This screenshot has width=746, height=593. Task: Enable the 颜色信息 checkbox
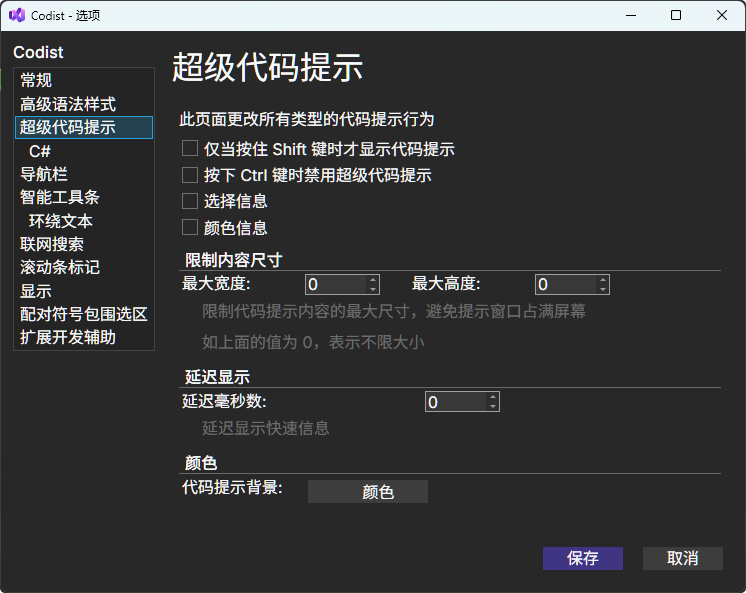click(190, 227)
